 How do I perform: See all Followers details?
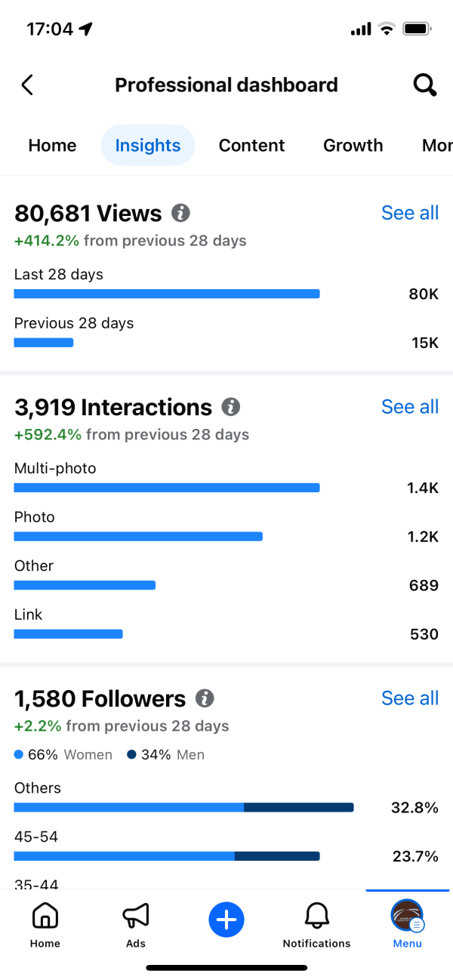point(410,698)
